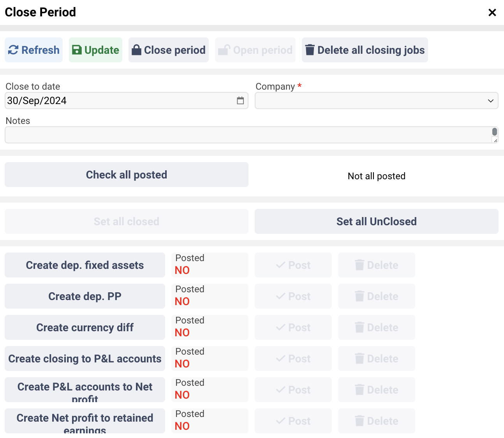Click the Open period unlock button
Image resolution: width=504 pixels, height=438 pixels.
point(255,50)
